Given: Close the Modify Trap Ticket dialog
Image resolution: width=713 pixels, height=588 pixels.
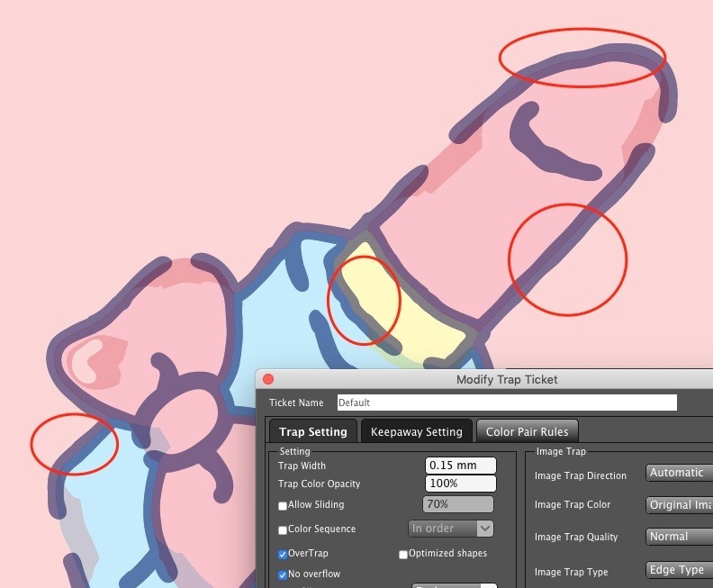Looking at the screenshot, I should pyautogui.click(x=268, y=380).
